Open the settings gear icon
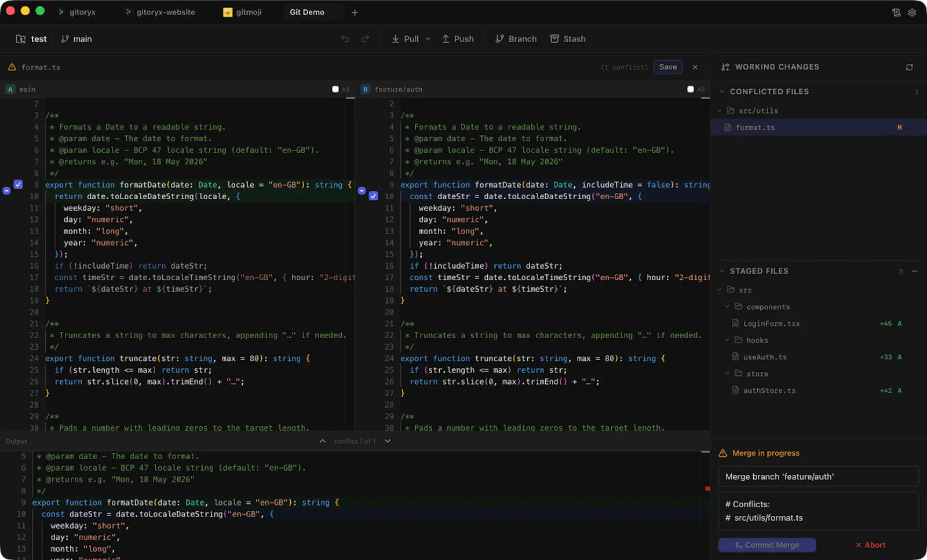 912,12
